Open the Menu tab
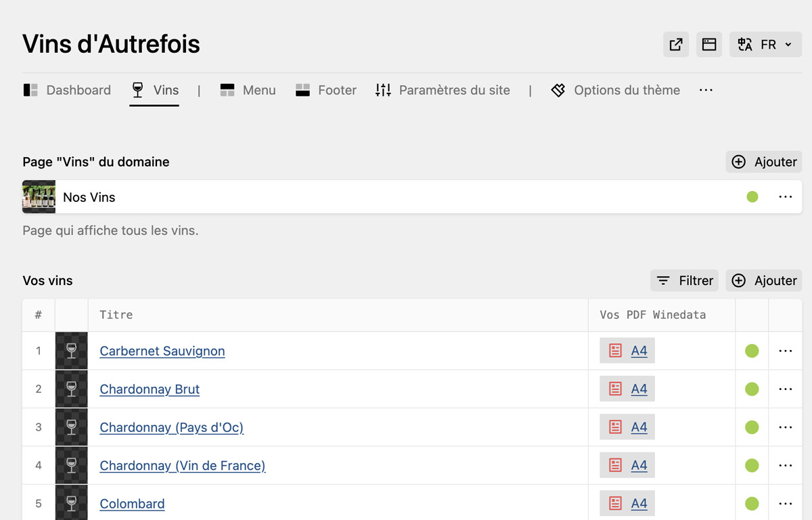Screen dimensions: 812x520 coord(248,90)
